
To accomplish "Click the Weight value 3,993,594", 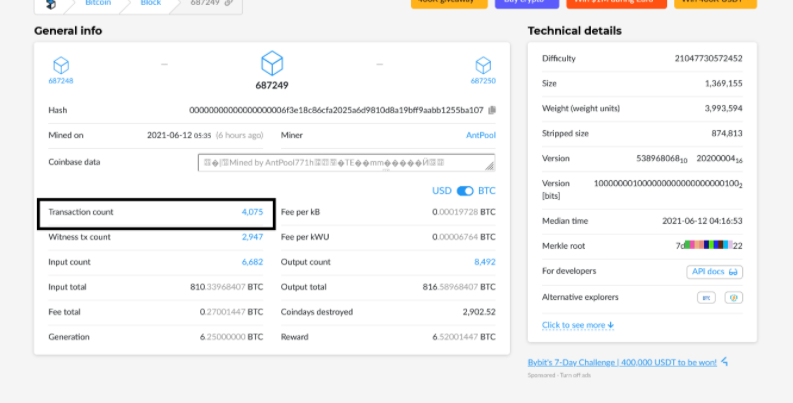I will [x=723, y=108].
